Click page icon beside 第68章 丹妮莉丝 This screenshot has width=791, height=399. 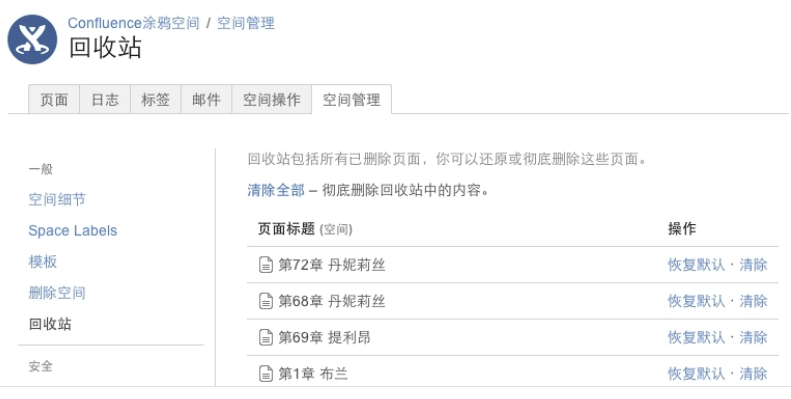point(266,301)
